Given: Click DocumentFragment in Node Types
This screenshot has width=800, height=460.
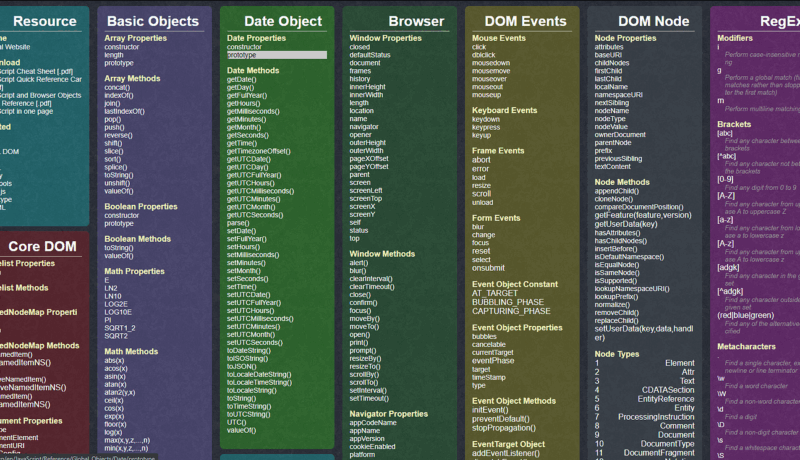Looking at the screenshot, I should click(659, 453).
